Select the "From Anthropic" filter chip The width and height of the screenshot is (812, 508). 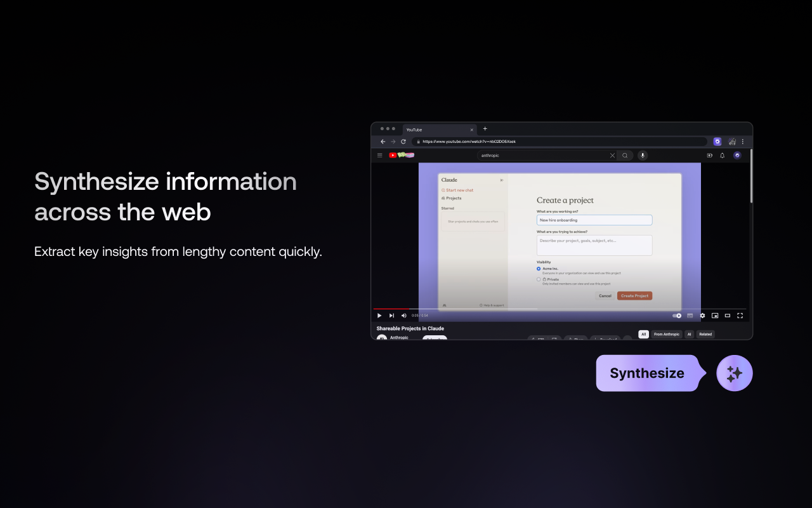[666, 334]
